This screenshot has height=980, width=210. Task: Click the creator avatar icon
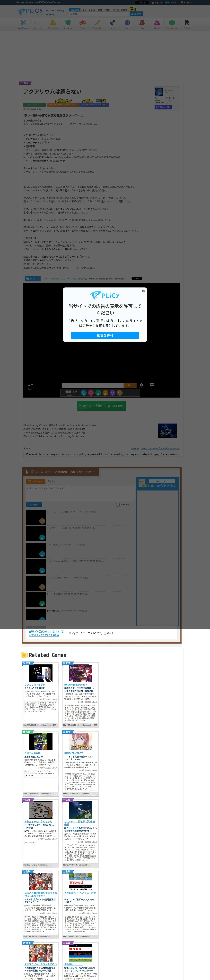(x=158, y=92)
